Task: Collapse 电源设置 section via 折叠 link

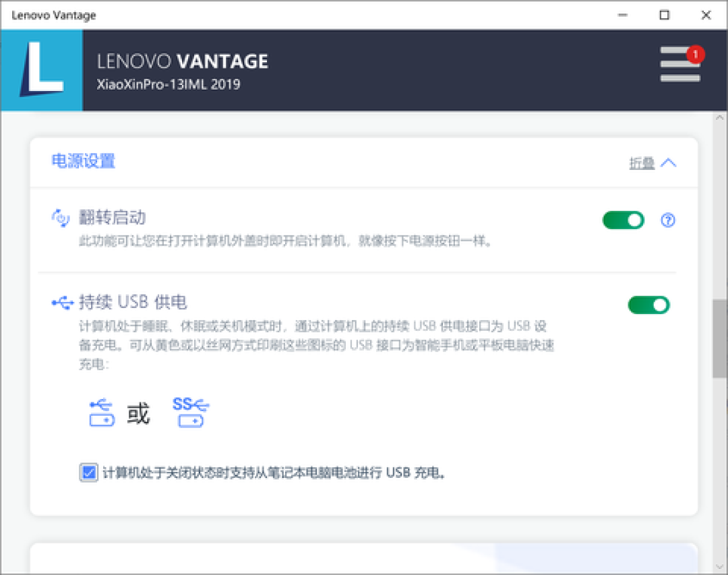Action: pyautogui.click(x=642, y=163)
